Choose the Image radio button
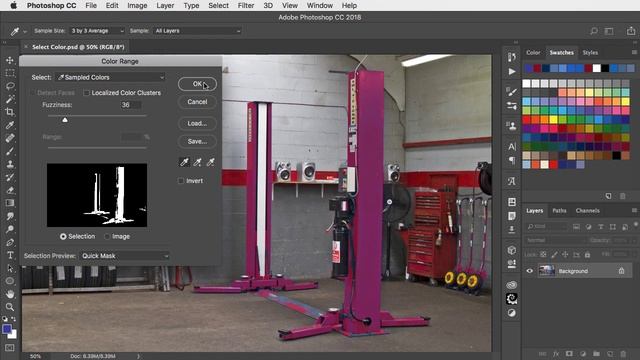The height and width of the screenshot is (360, 640). [x=107, y=236]
